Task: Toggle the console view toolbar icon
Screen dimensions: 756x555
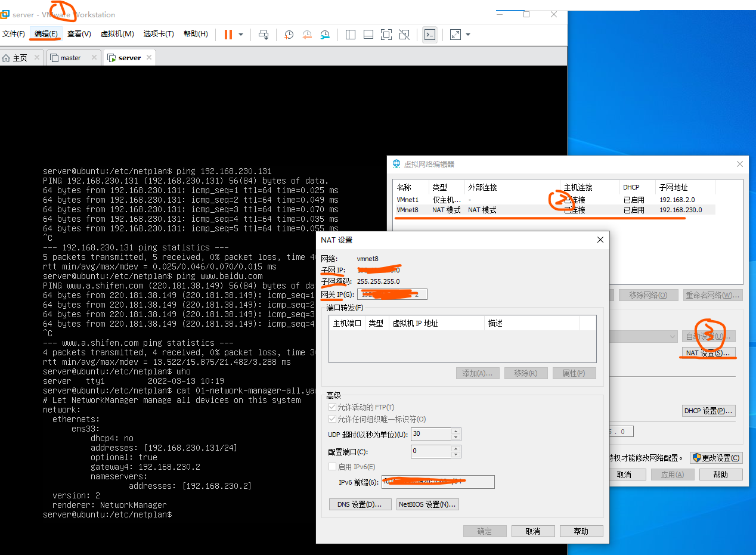Action: 429,35
